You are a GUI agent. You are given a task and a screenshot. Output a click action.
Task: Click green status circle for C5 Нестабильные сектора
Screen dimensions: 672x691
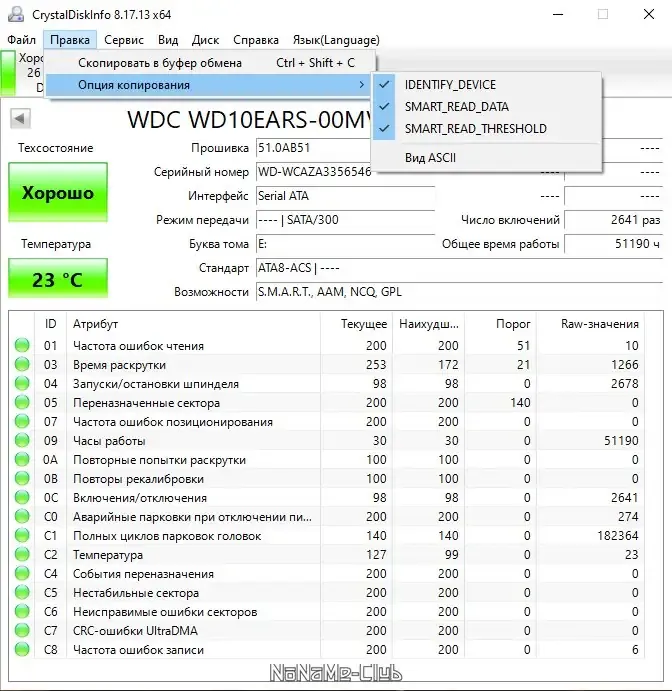[22, 592]
